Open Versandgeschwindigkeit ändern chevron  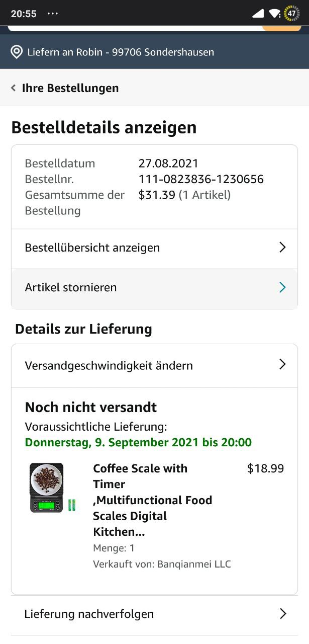click(x=282, y=365)
